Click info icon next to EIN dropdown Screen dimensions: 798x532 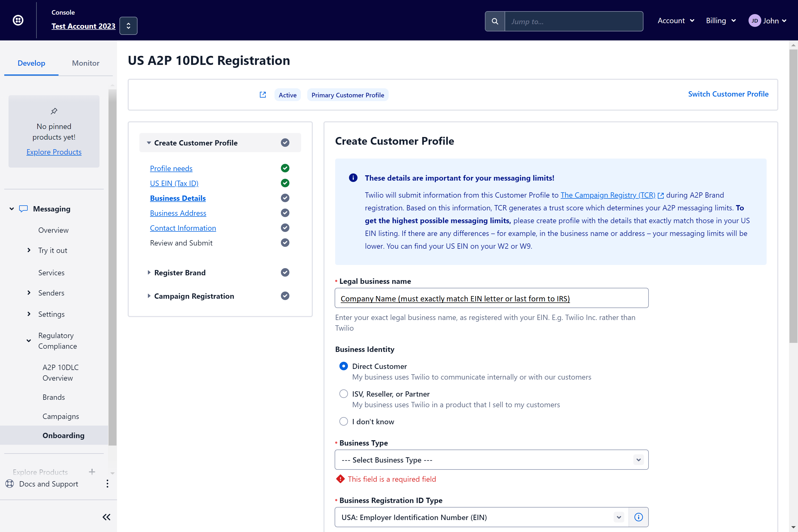coord(638,517)
